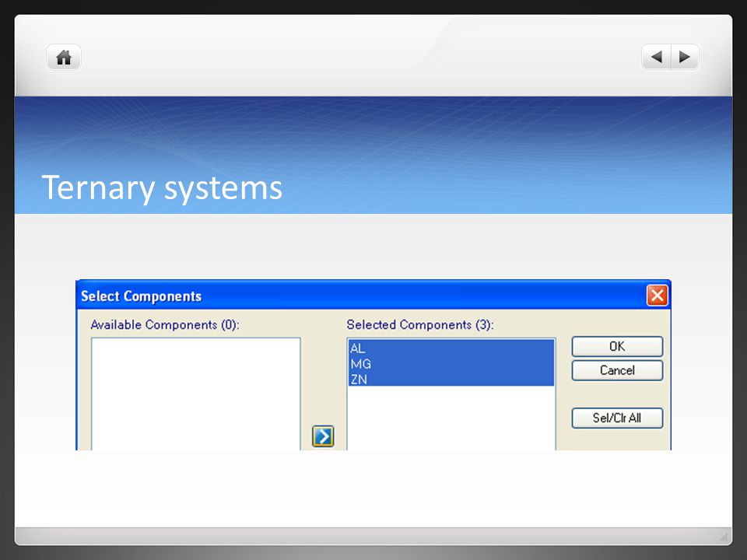The image size is (747, 560).
Task: Click the resize grip at slide corner
Action: coord(724,537)
